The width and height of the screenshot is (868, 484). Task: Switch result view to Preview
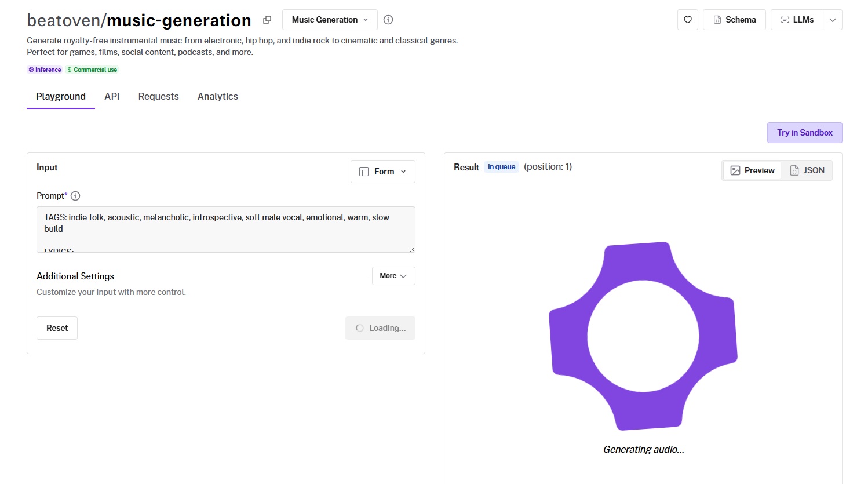pos(752,170)
